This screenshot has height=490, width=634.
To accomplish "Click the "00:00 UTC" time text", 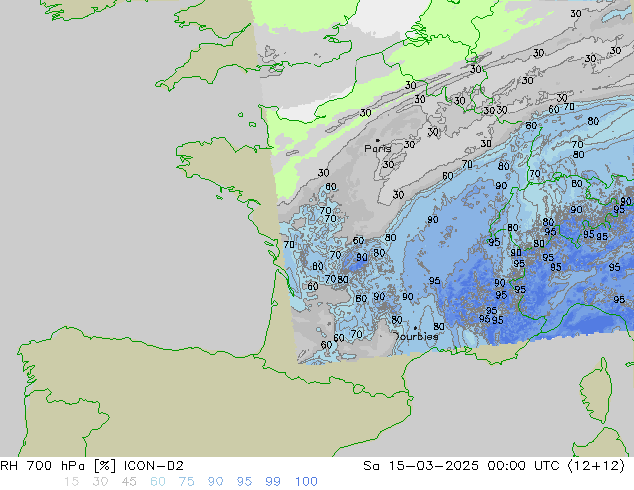I will click(523, 466).
